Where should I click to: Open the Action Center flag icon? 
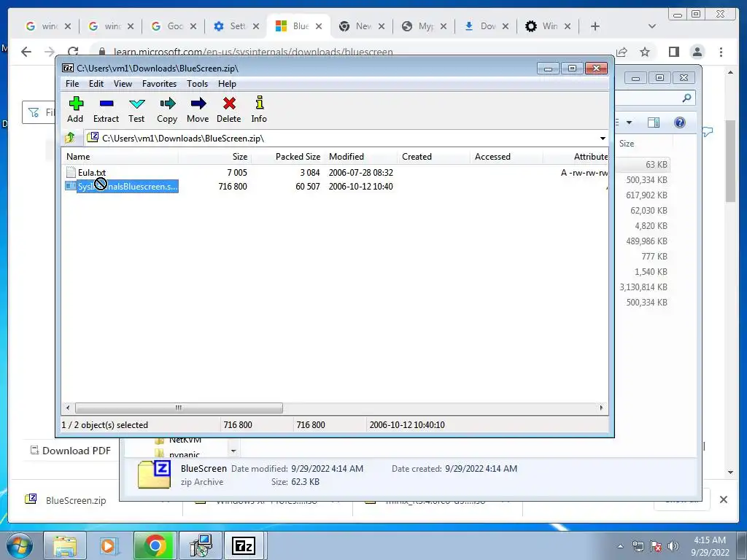(656, 546)
